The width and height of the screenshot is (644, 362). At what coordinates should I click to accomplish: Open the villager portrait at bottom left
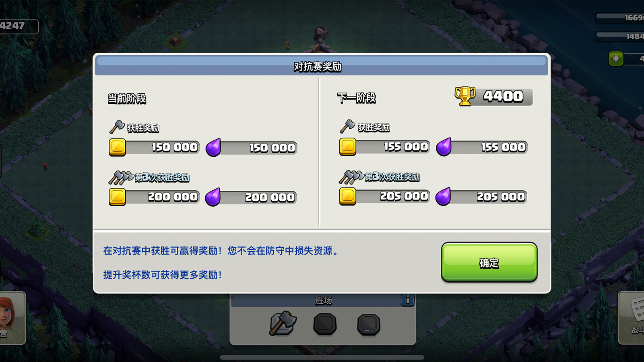tap(11, 318)
